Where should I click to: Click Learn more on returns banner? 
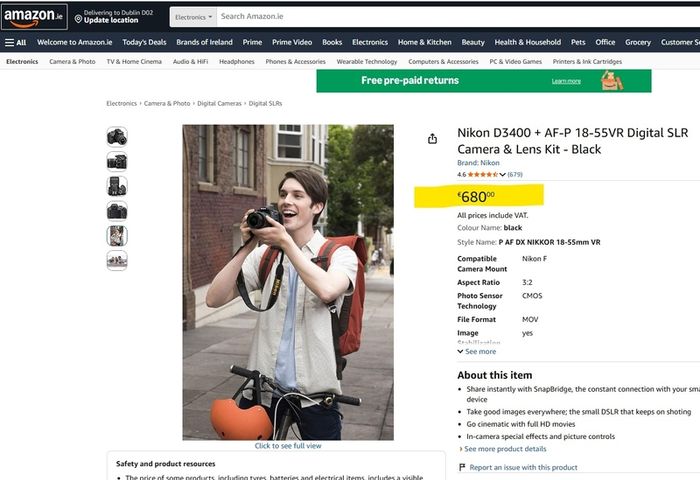click(x=566, y=81)
